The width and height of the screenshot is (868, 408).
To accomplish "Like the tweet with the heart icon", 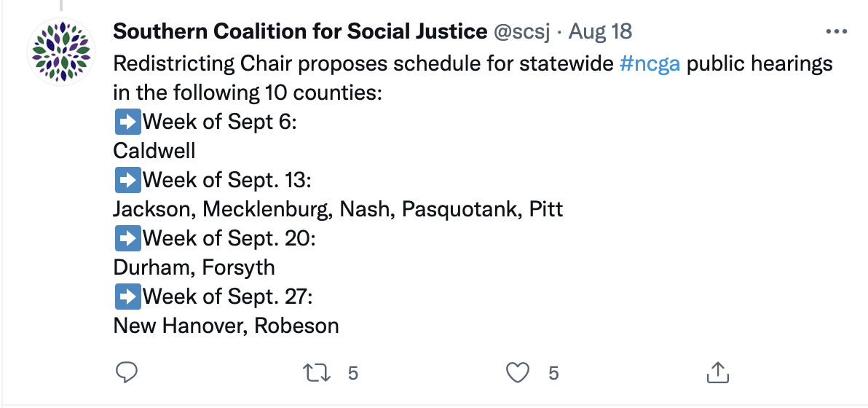I will click(x=518, y=373).
